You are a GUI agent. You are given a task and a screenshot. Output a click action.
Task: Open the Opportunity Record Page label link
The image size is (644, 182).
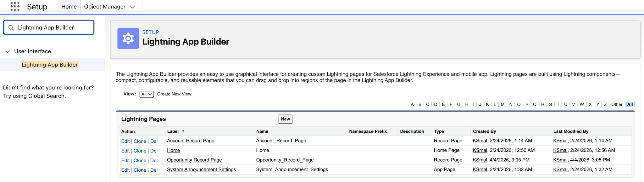tap(194, 160)
